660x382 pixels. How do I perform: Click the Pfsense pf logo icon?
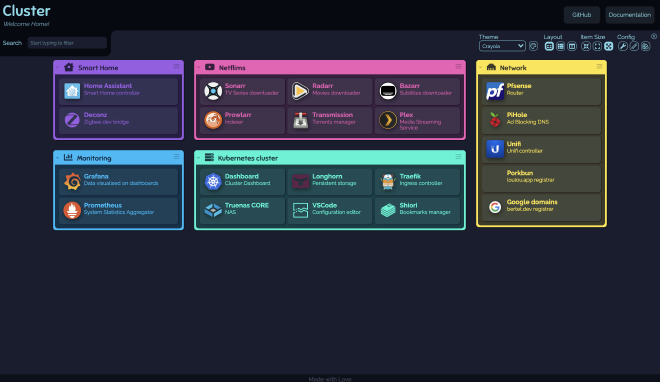(495, 91)
